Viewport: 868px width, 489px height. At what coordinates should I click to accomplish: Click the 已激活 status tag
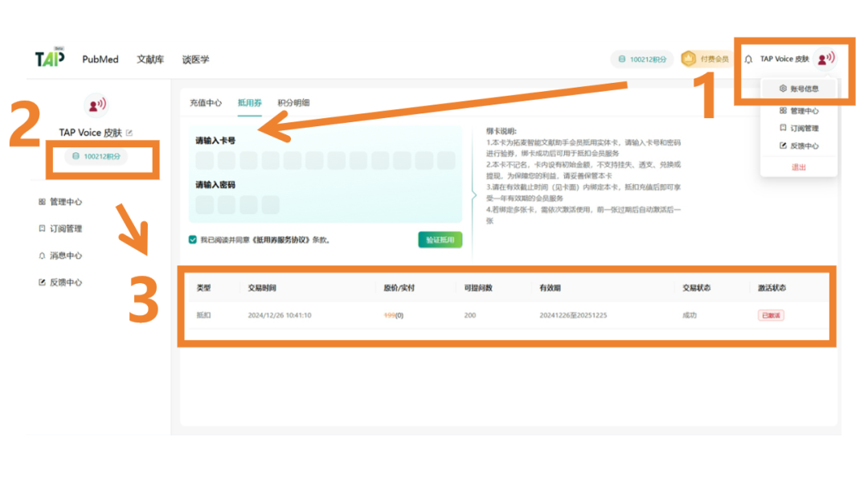[771, 315]
